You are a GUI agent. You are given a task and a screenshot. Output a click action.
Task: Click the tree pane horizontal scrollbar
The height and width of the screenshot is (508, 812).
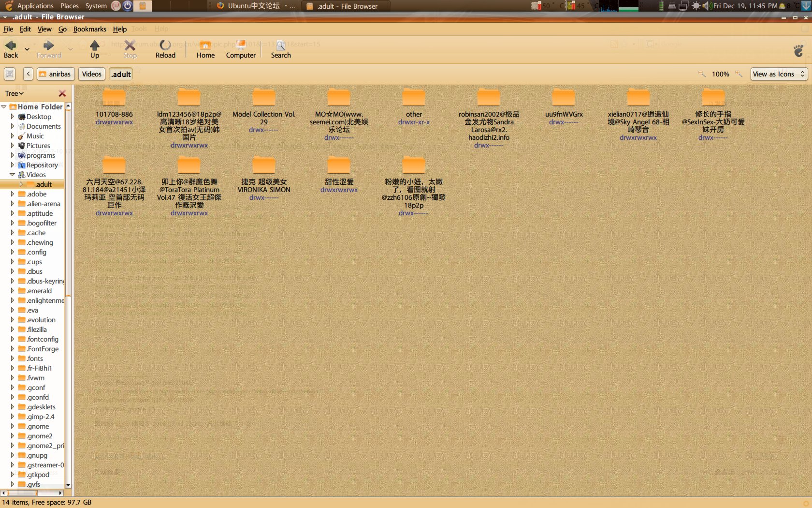pos(22,493)
